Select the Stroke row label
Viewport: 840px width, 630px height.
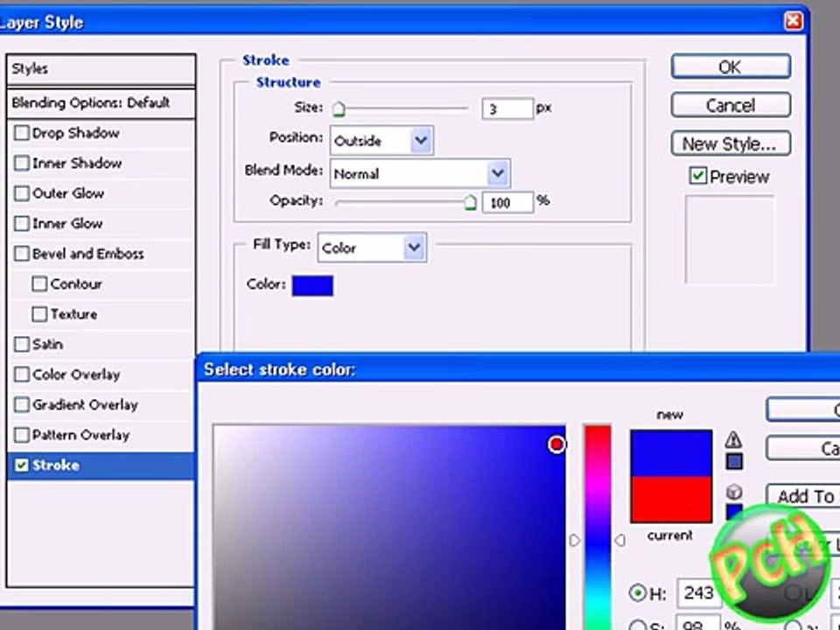(56, 465)
